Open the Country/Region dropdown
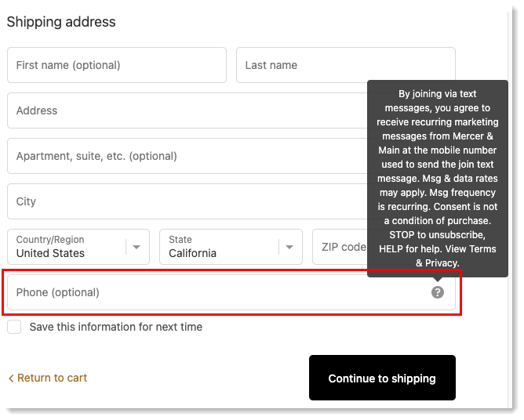The width and height of the screenshot is (524, 420). click(x=78, y=247)
